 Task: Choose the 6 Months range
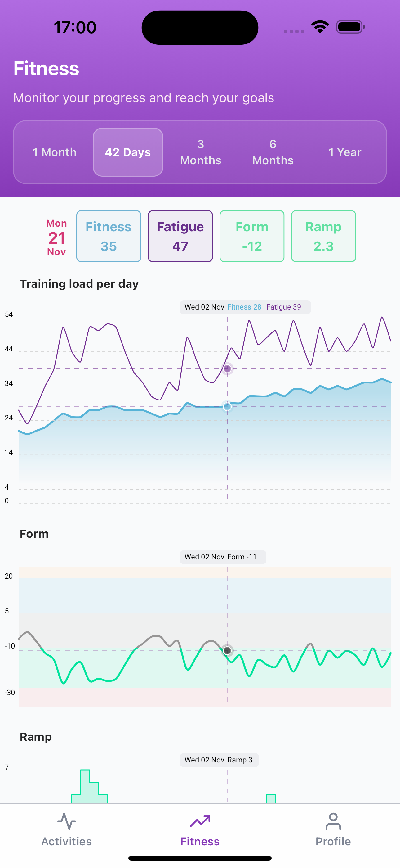[273, 152]
